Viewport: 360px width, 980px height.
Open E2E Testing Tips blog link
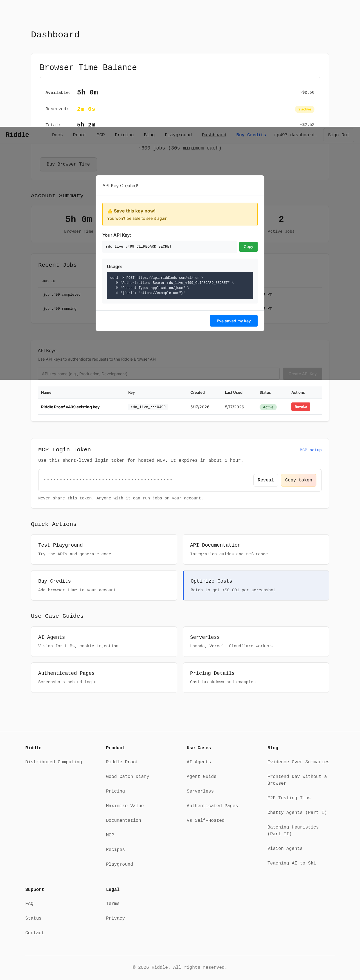[289, 798]
